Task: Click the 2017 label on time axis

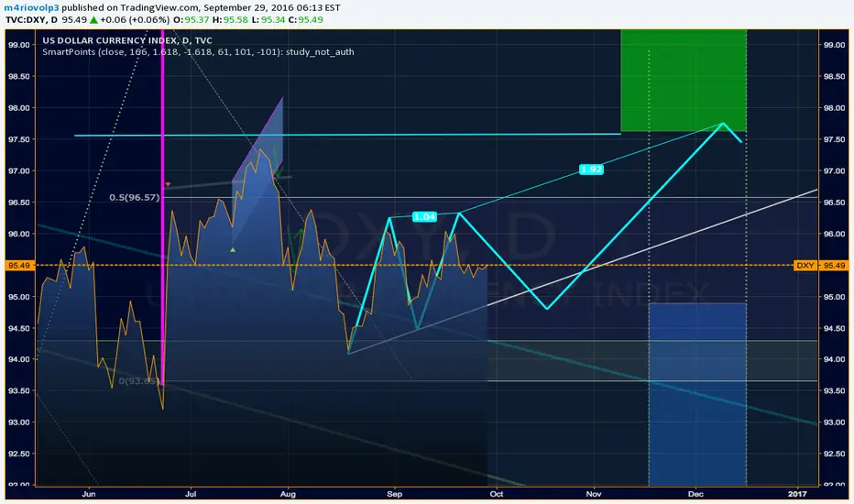Action: [x=798, y=494]
